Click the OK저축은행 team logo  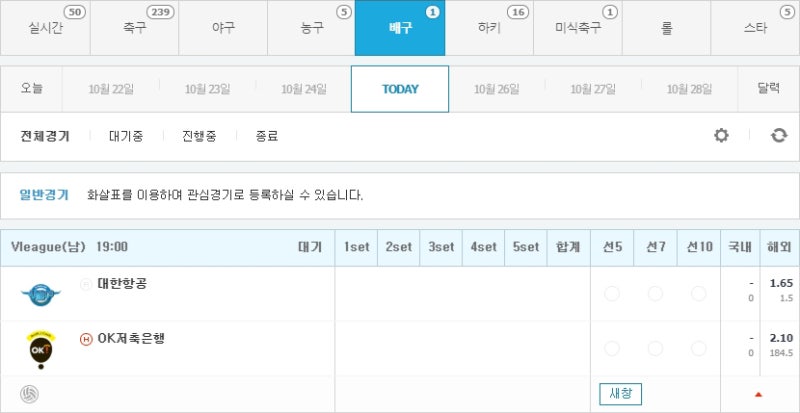(x=41, y=350)
